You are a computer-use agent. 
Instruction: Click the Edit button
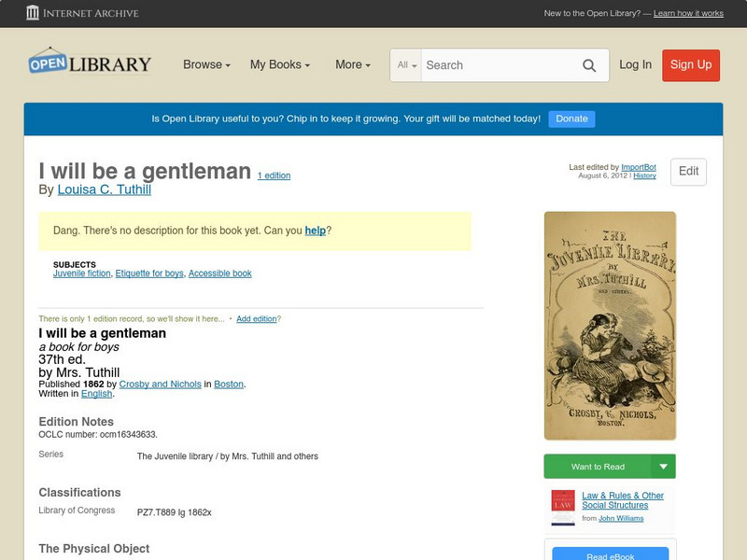click(x=687, y=172)
